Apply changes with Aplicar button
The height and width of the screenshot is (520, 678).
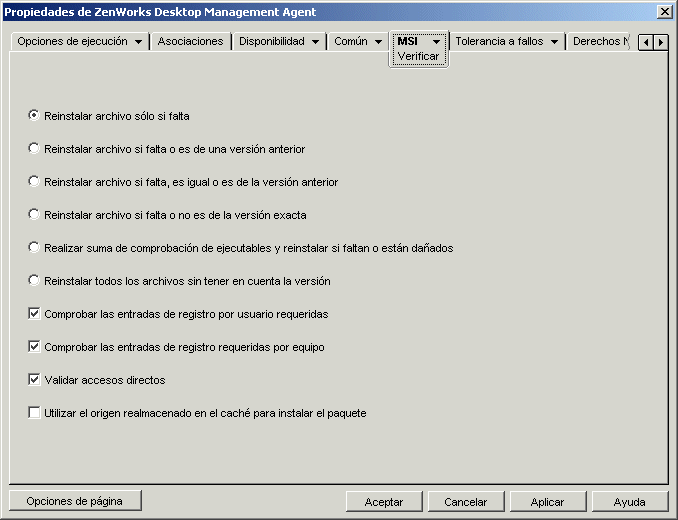tap(548, 502)
